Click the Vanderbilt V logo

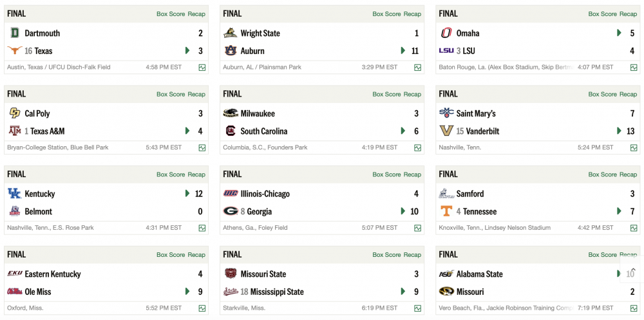(x=446, y=131)
